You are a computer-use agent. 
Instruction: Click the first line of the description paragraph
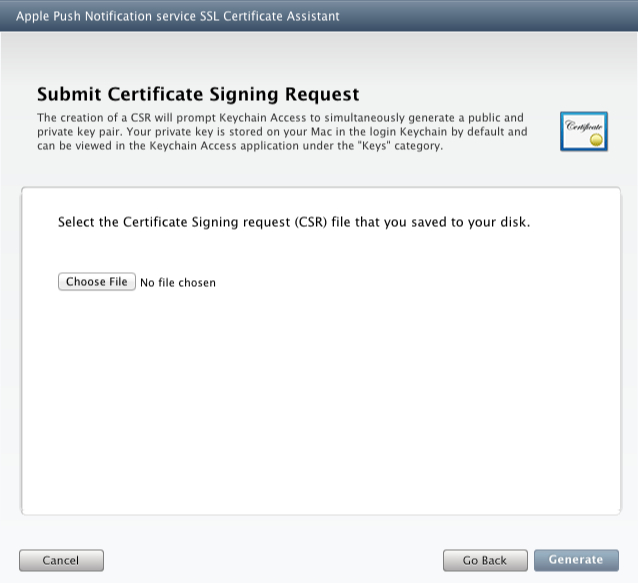[x=280, y=117]
